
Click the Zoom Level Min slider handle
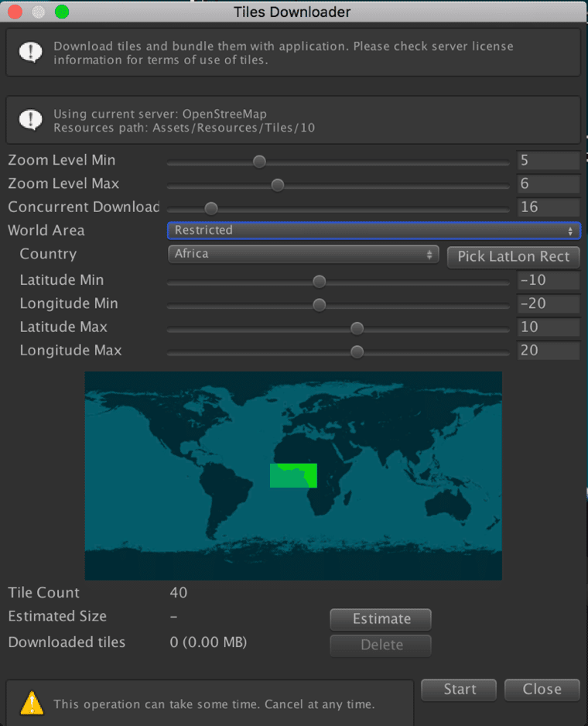(260, 161)
